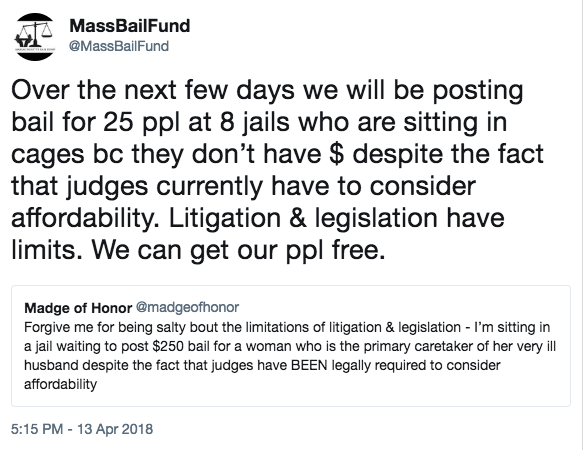Click the MassBailFund scales avatar
583x450 pixels.
click(x=35, y=36)
